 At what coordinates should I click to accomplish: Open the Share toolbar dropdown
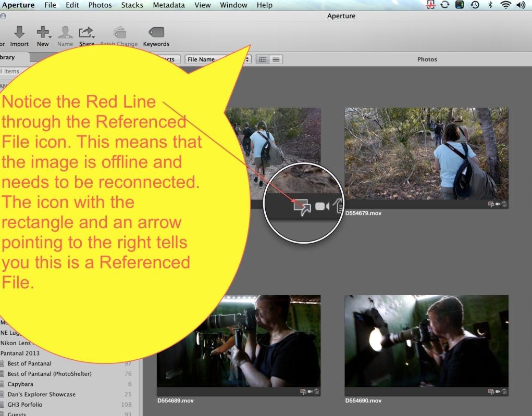86,33
